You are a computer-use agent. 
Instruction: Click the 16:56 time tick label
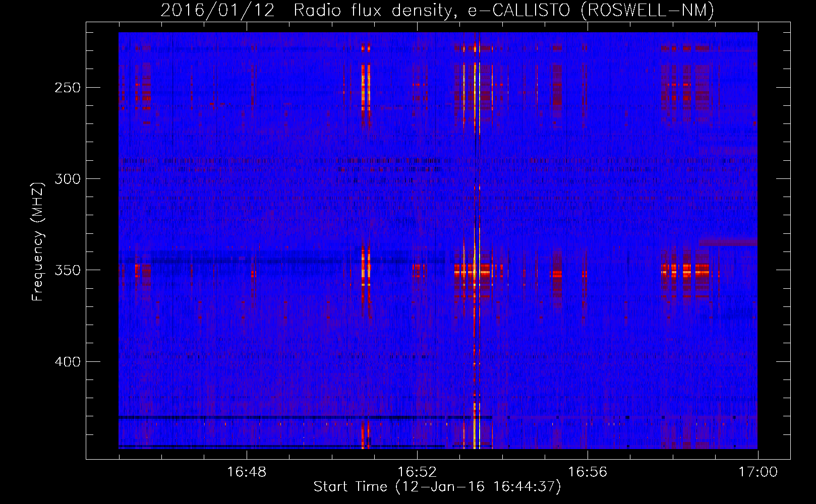[x=588, y=472]
